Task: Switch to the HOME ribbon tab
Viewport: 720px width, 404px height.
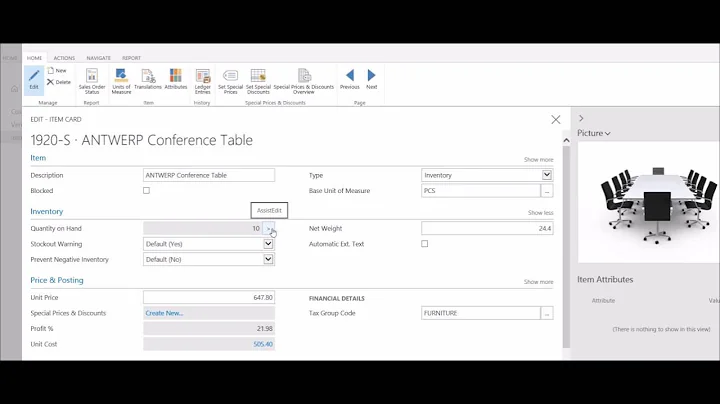Action: (x=34, y=58)
